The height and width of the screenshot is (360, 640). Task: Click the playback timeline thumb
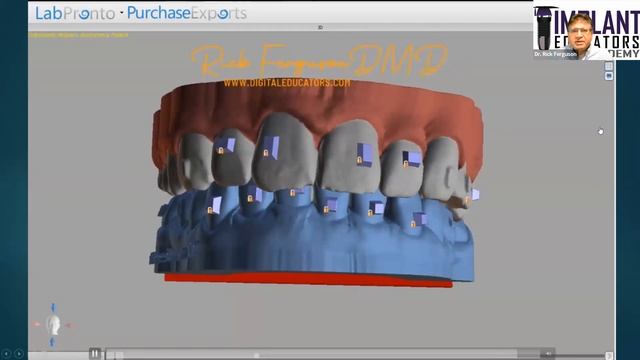click(x=256, y=356)
